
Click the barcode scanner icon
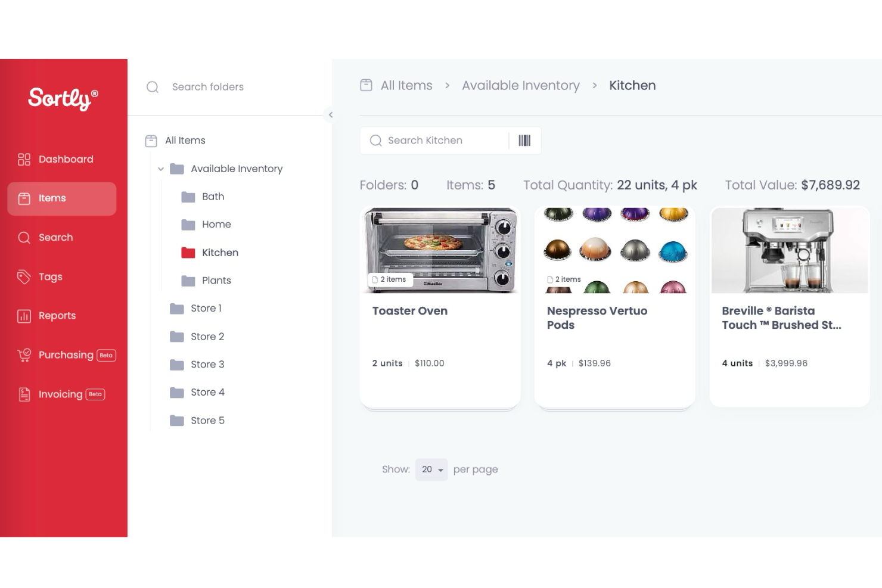coord(524,141)
